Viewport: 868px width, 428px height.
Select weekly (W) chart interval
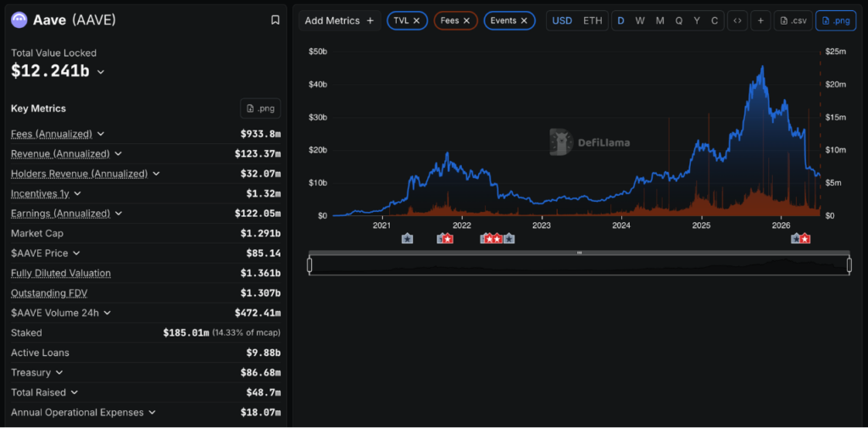coord(640,20)
